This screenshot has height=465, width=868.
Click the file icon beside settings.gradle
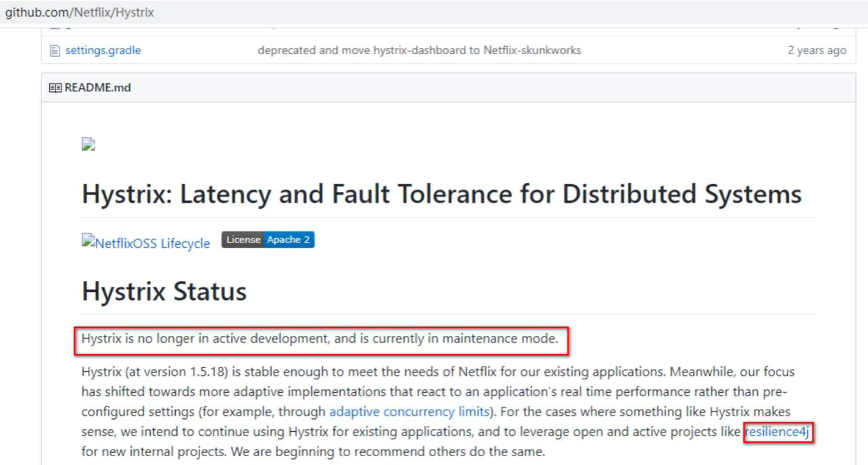[x=56, y=50]
